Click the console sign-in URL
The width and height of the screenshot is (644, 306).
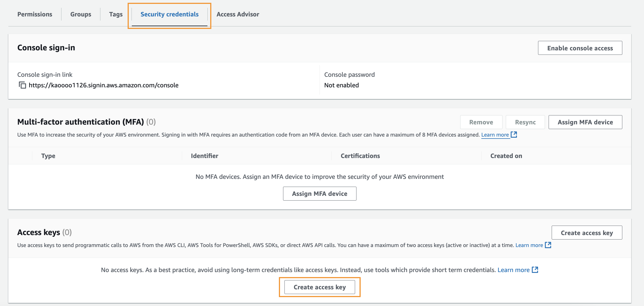(103, 85)
